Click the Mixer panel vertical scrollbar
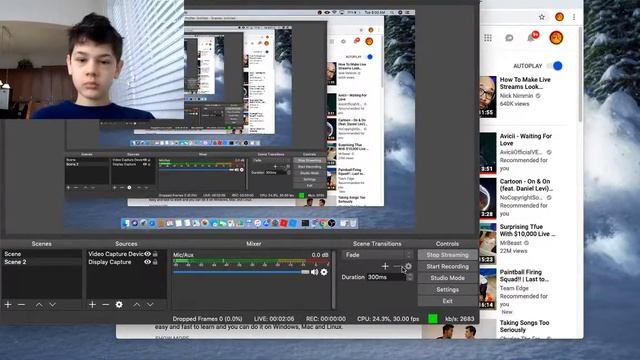 coord(334,280)
